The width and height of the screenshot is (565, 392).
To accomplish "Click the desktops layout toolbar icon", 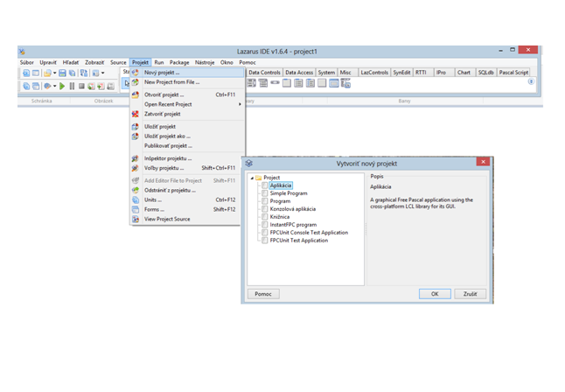I will coord(95,73).
